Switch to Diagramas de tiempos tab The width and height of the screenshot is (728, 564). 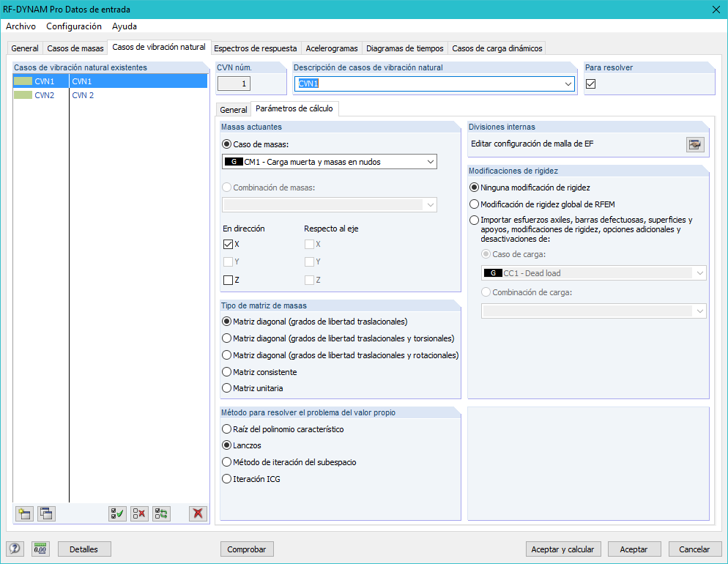405,48
